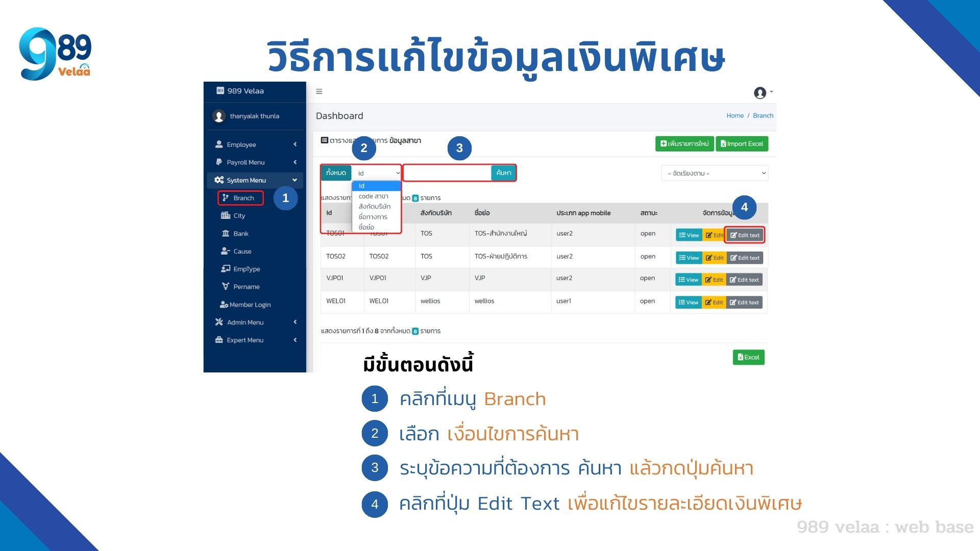Click View button for WEL01 row
This screenshot has width=980, height=551.
688,302
